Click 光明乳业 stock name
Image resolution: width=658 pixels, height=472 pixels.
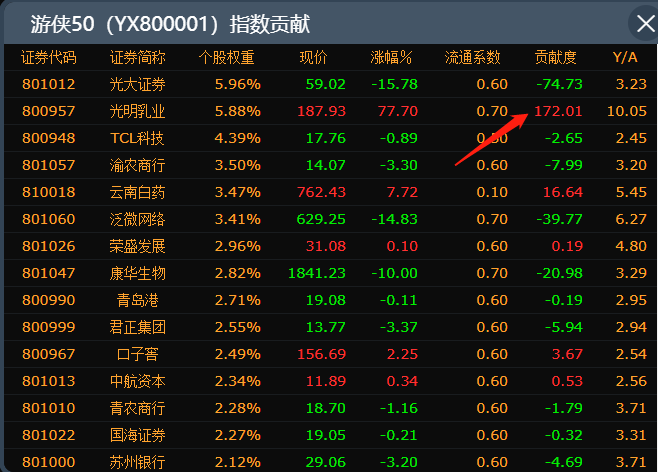click(138, 111)
